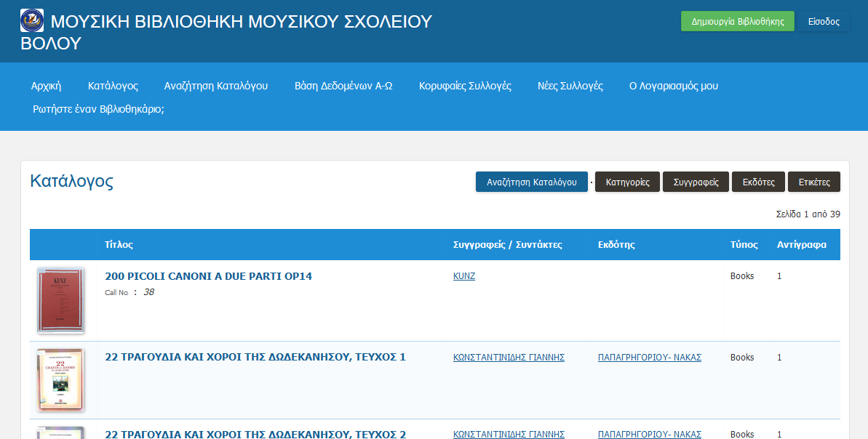Open the 200 PICOLI CANONI title link
This screenshot has height=439, width=868.
point(208,276)
